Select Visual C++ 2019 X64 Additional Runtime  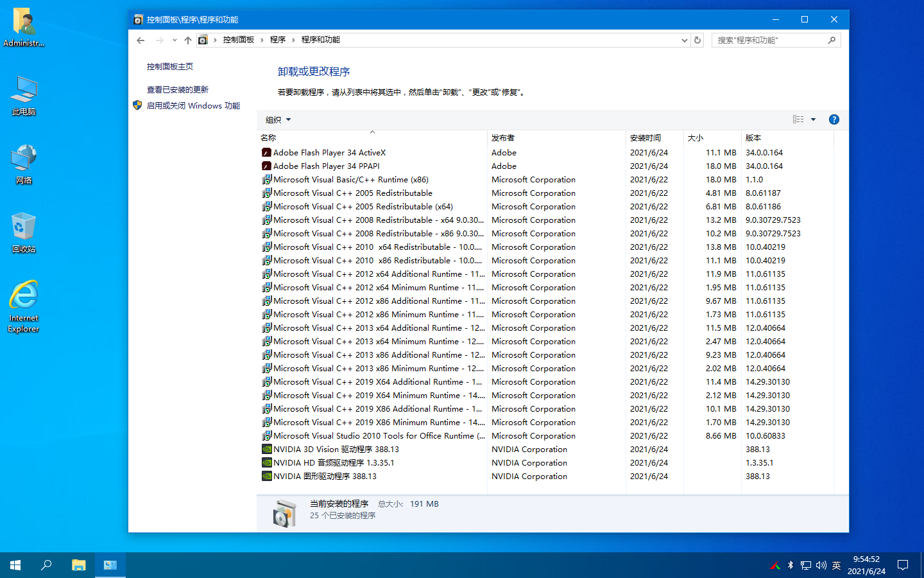(x=545, y=382)
